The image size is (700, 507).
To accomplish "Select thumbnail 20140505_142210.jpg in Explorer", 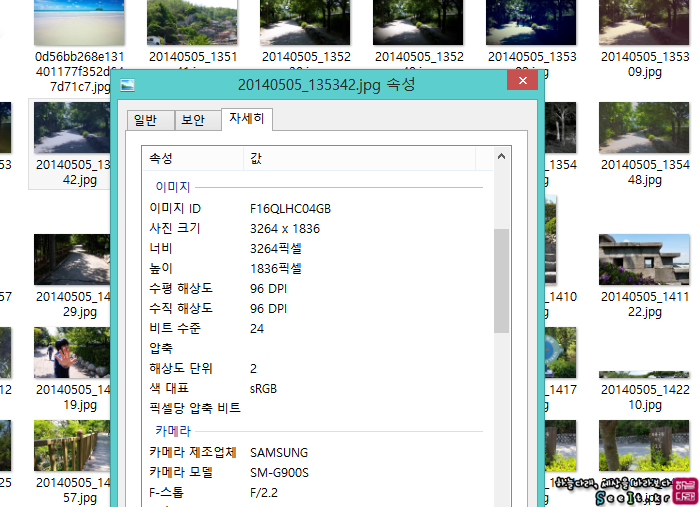I will coord(644,374).
